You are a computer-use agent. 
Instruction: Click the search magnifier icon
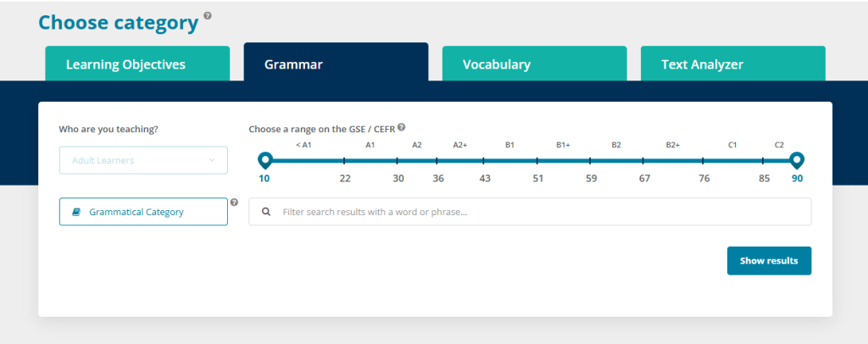266,212
